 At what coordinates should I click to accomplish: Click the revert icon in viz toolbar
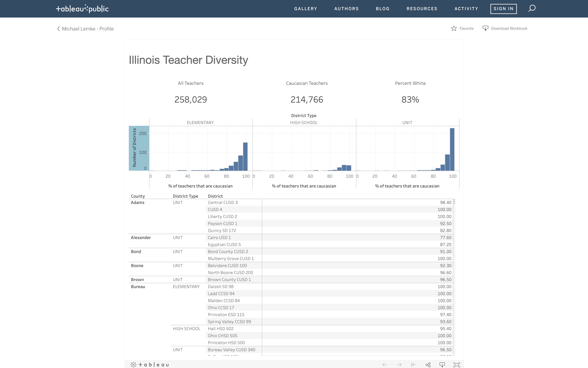coord(414,365)
